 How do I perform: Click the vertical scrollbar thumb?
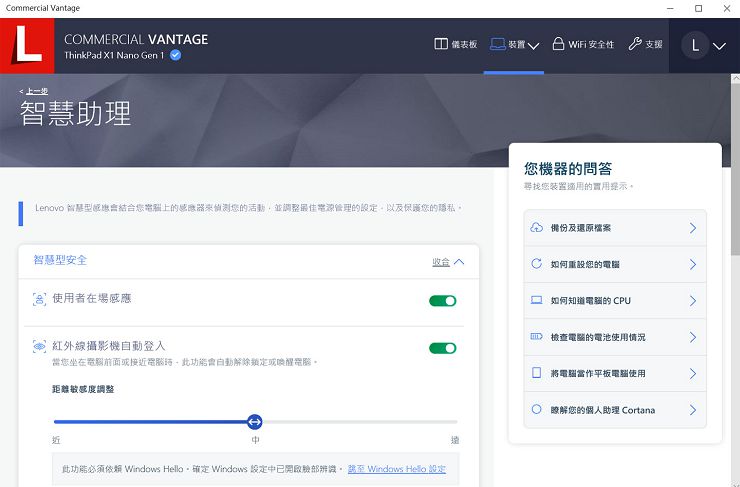tap(735, 171)
